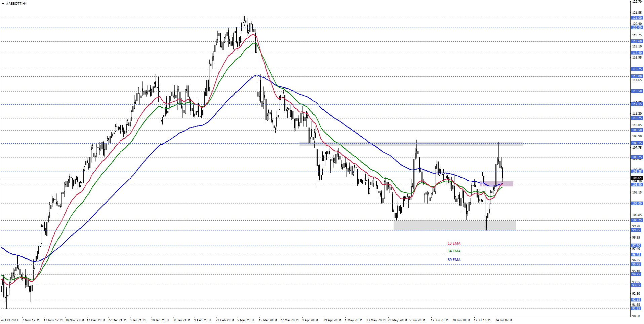This screenshot has width=644, height=324.
Task: Select the grey resistance zone rectangle near 108.15
Action: (x=411, y=144)
